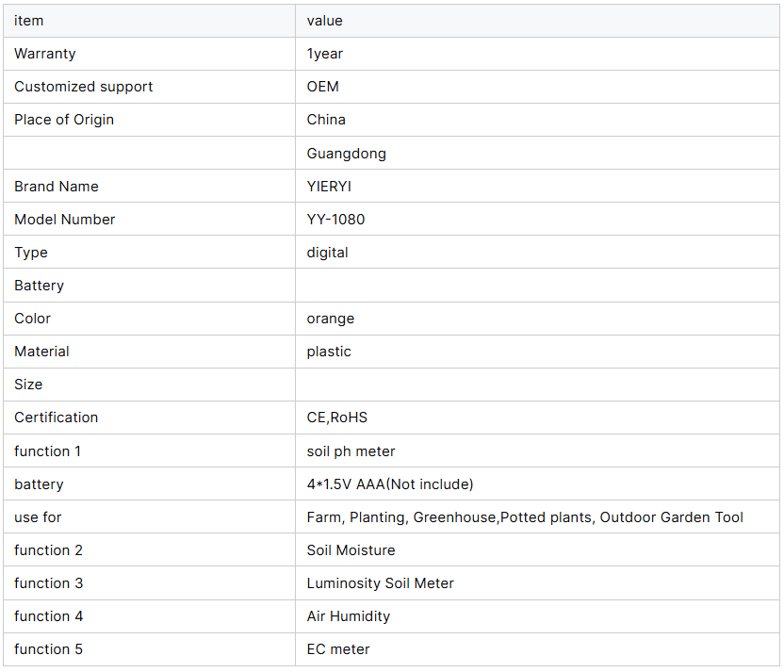Select the '4*1.5V AAA(Not include)' text
784x672 pixels.
(x=389, y=484)
